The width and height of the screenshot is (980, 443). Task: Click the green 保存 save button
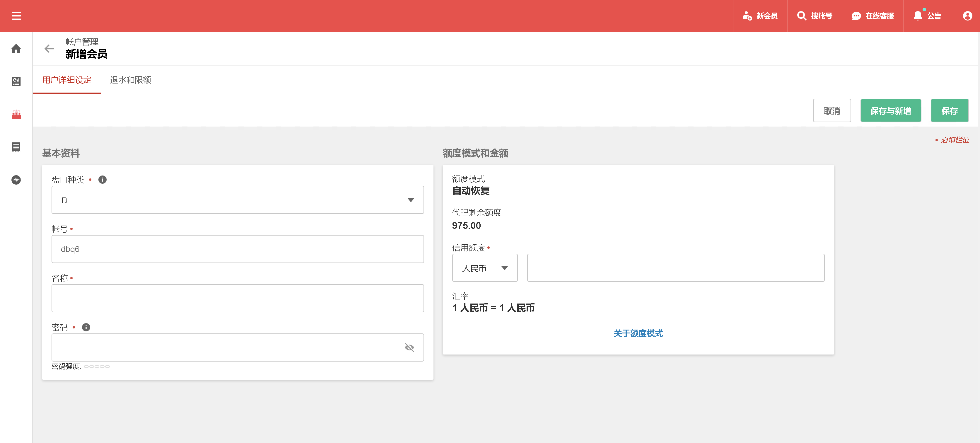click(950, 110)
